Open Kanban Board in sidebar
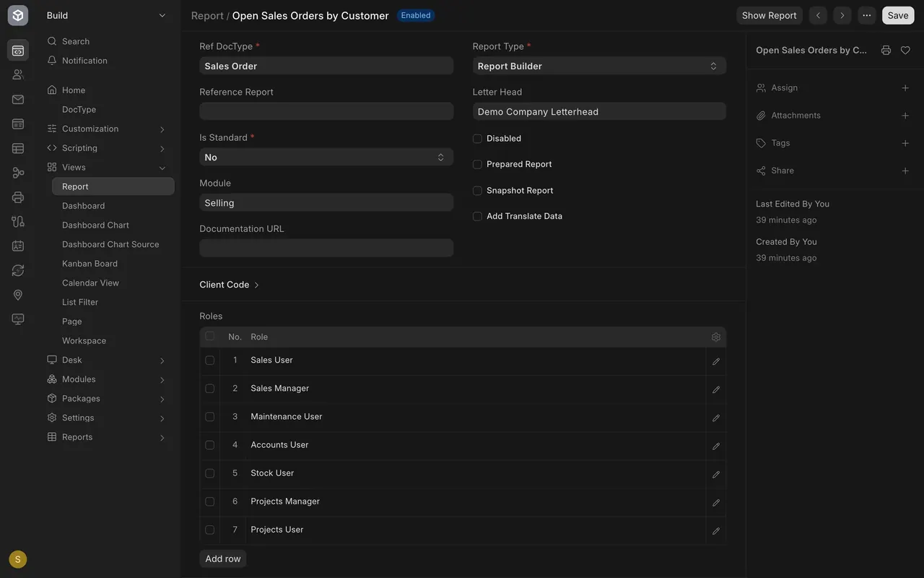The width and height of the screenshot is (924, 578). (x=113, y=264)
